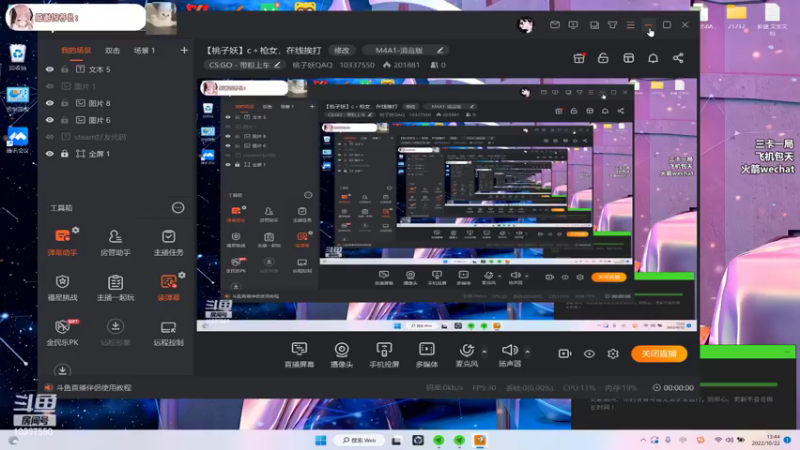
Task: Expand the 工具箱 more options button
Action: (178, 208)
